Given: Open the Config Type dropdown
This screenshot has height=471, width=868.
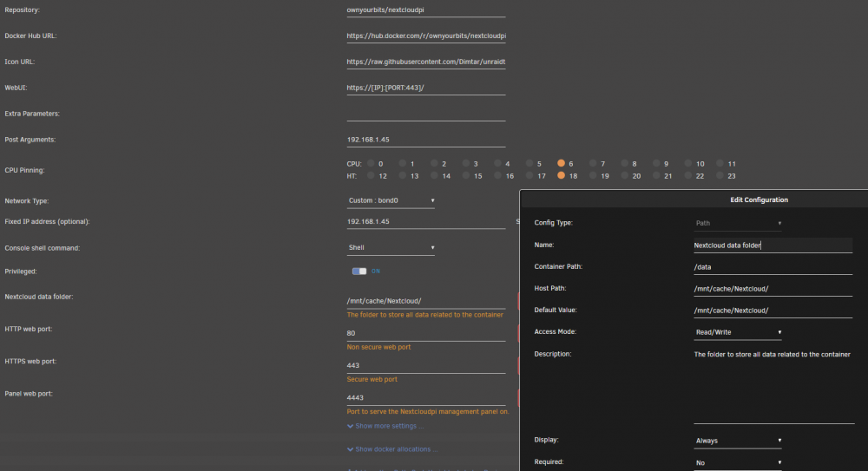Looking at the screenshot, I should (x=738, y=223).
